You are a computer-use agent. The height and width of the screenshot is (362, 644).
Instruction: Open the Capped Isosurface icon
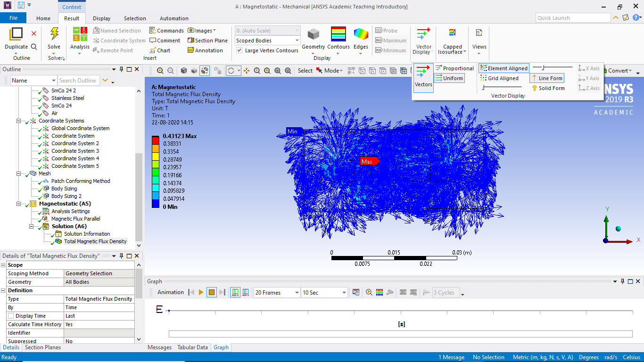(x=453, y=33)
